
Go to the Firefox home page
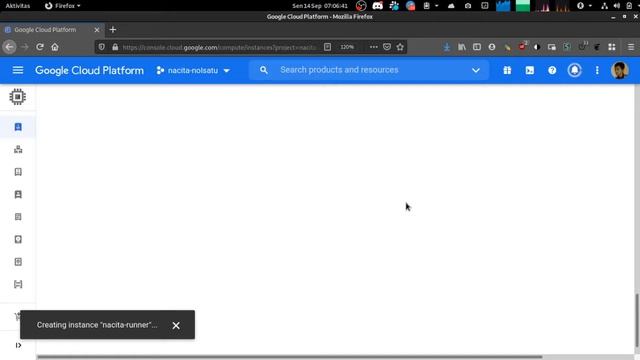pos(55,47)
